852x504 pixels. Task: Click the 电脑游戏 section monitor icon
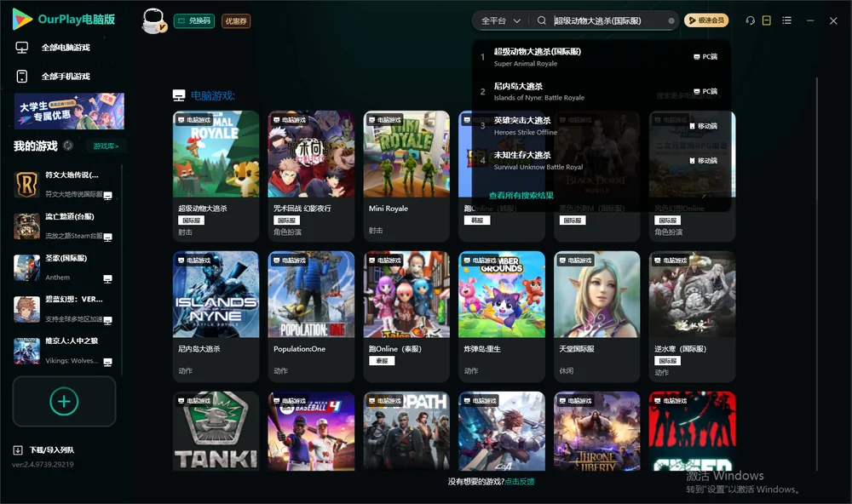tap(179, 95)
